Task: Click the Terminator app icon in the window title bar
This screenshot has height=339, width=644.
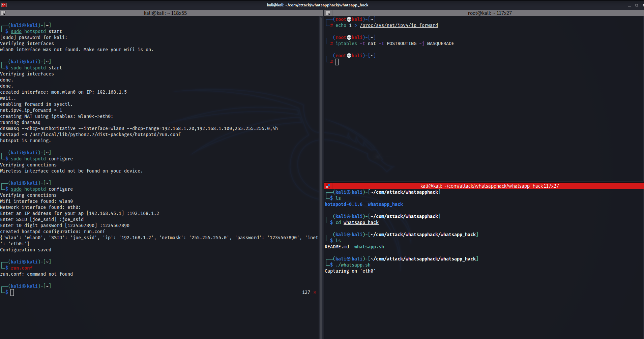Action: [x=4, y=5]
